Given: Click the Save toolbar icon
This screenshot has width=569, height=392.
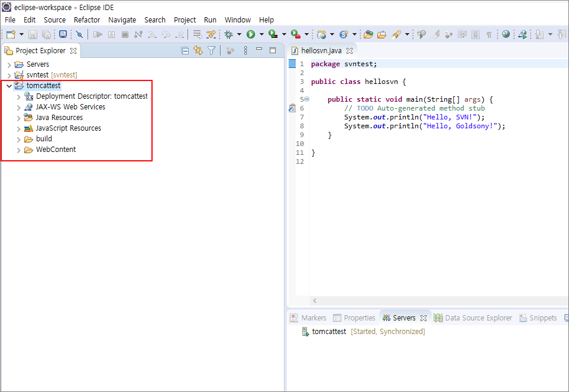Looking at the screenshot, I should [33, 34].
